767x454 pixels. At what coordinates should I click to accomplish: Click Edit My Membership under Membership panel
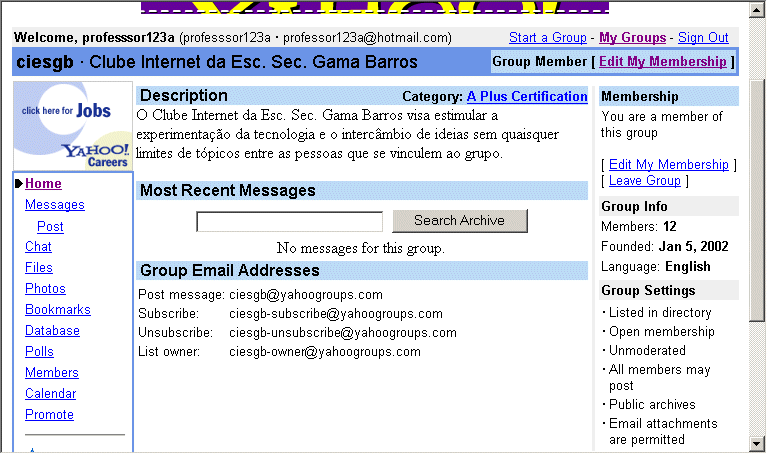669,164
